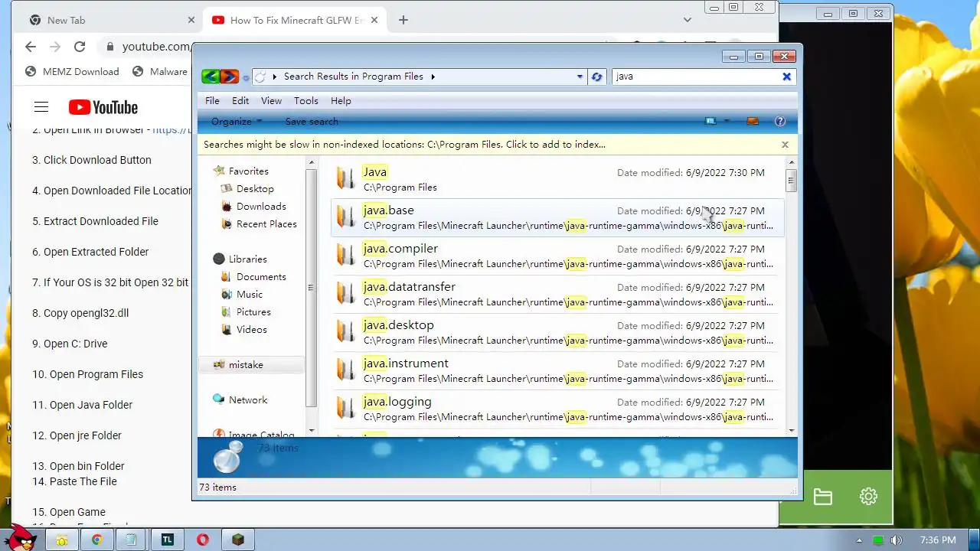Screen dimensions: 980x551
Task: Open the Organize dropdown
Action: pyautogui.click(x=237, y=122)
